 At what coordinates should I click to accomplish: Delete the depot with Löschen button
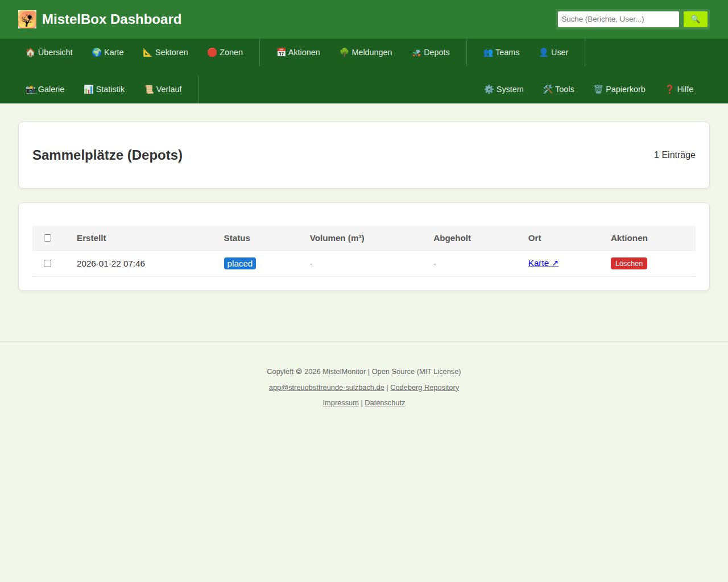(628, 264)
